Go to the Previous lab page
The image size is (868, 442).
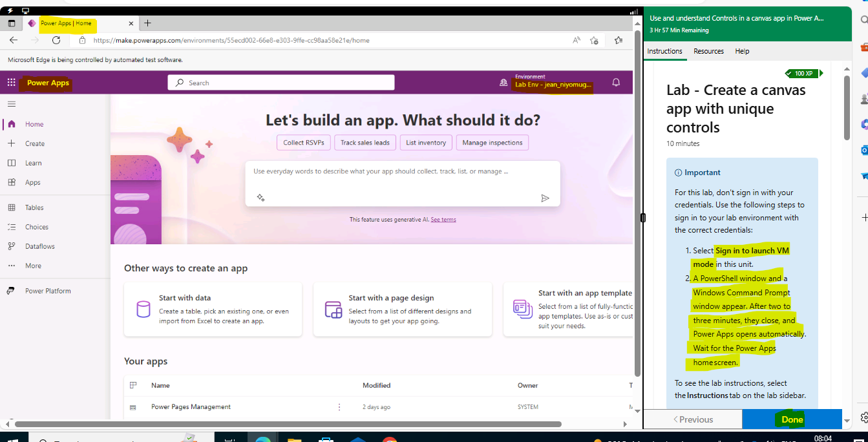[x=693, y=419]
